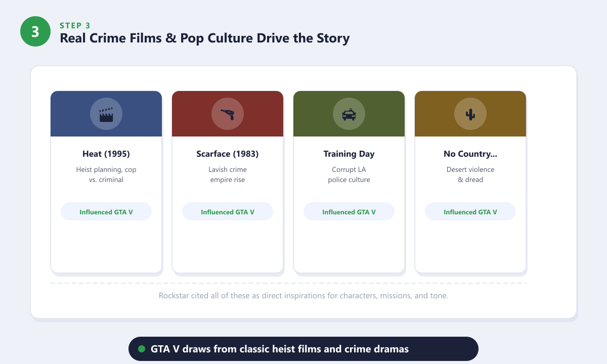607x364 pixels.
Task: Click the Influenced GTA V pill under Scarface
Action: tap(228, 211)
